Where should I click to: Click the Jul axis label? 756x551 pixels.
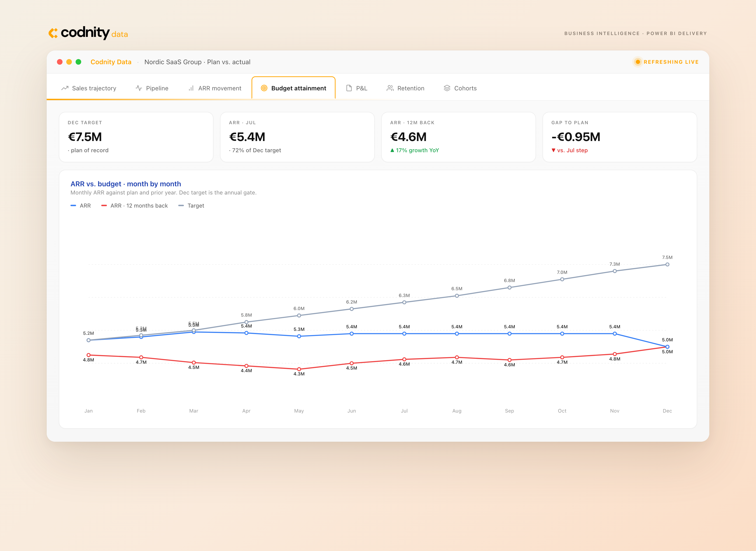404,411
